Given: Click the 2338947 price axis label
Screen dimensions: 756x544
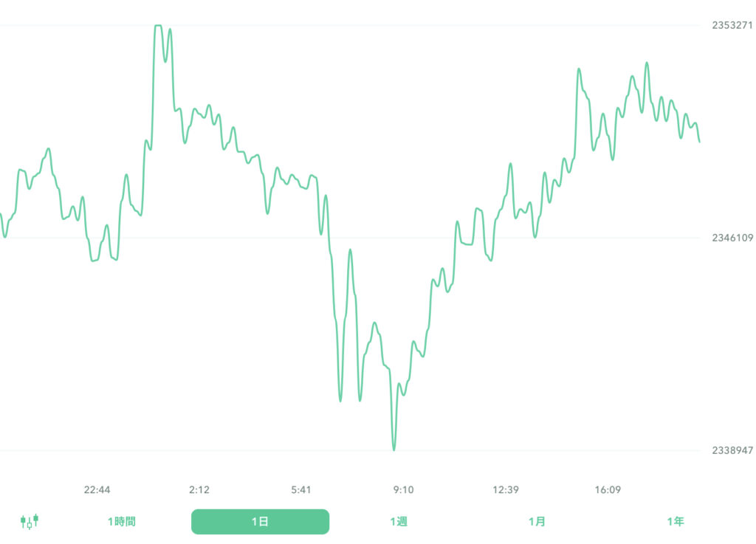Looking at the screenshot, I should coord(732,450).
